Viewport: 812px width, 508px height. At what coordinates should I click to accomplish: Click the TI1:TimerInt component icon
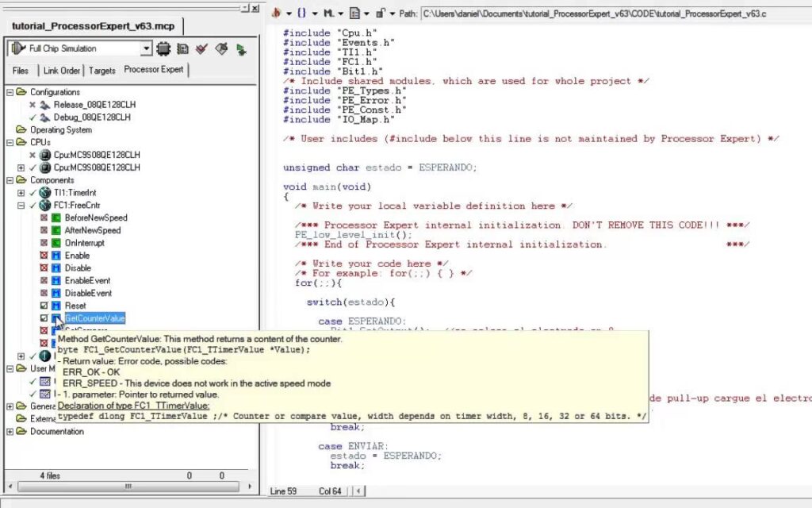pyautogui.click(x=45, y=193)
